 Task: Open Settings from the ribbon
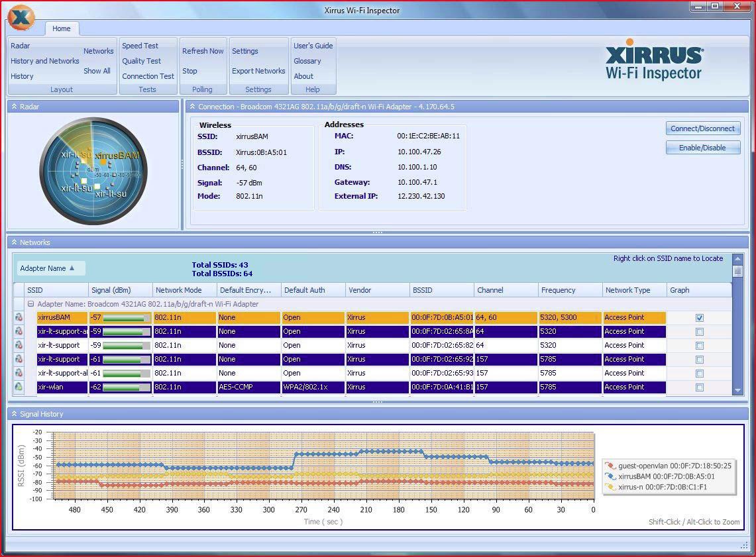pos(245,51)
